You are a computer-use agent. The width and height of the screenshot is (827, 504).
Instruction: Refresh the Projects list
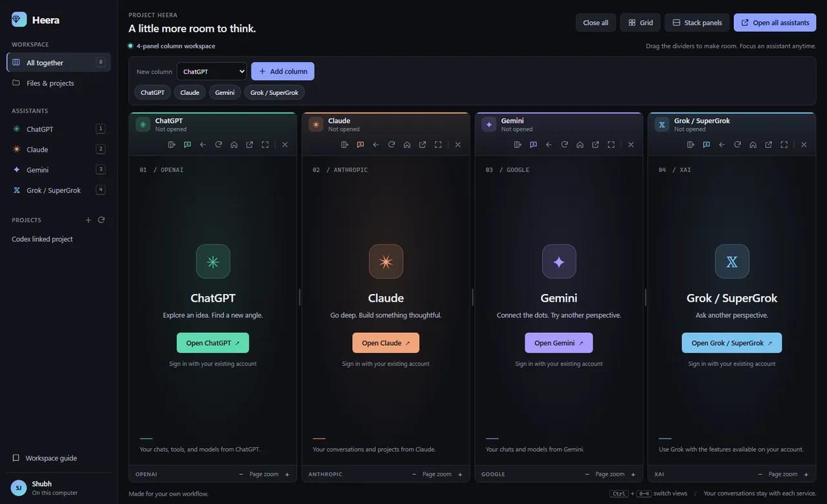[101, 220]
